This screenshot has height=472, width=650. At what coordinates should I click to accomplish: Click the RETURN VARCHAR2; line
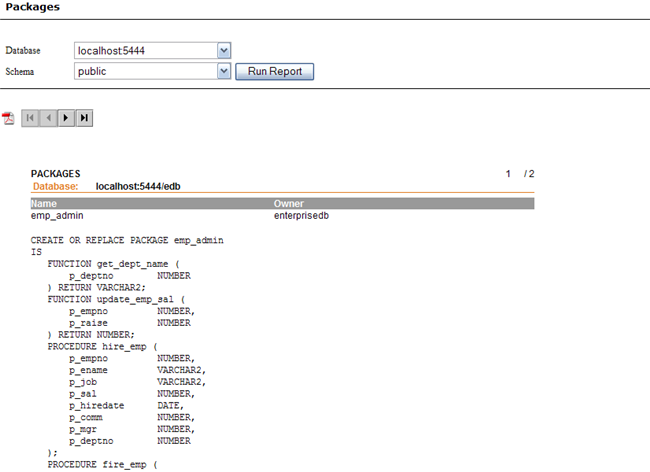(x=96, y=288)
